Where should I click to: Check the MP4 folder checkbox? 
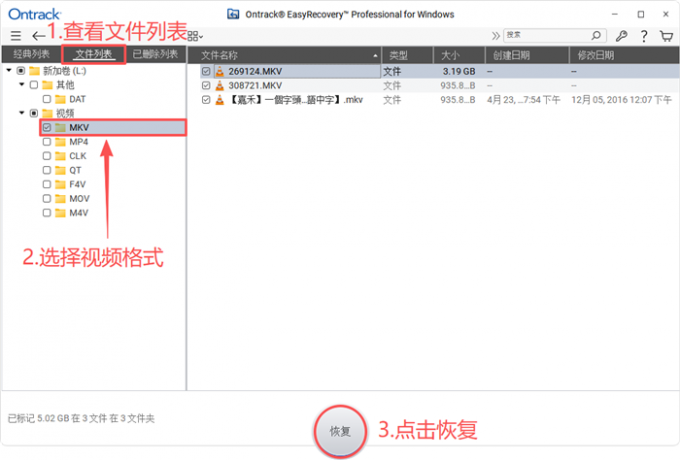click(47, 142)
